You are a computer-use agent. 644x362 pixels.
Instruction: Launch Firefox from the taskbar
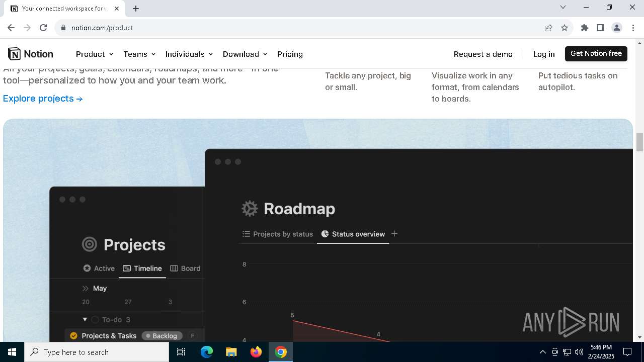coord(256,352)
